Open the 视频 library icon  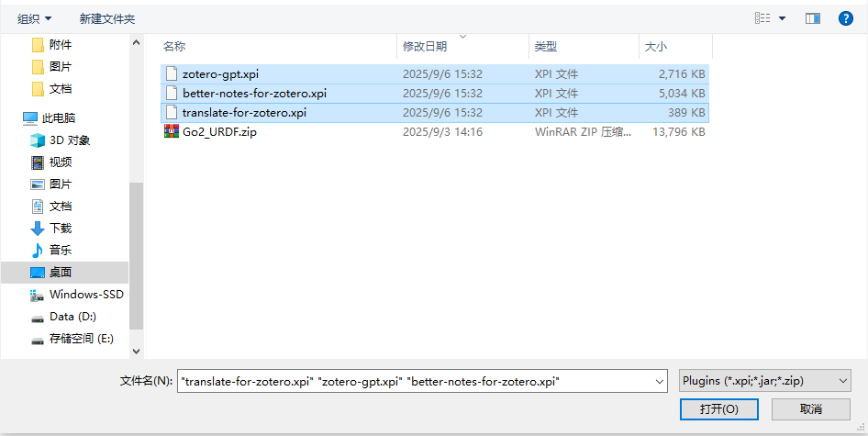(37, 162)
